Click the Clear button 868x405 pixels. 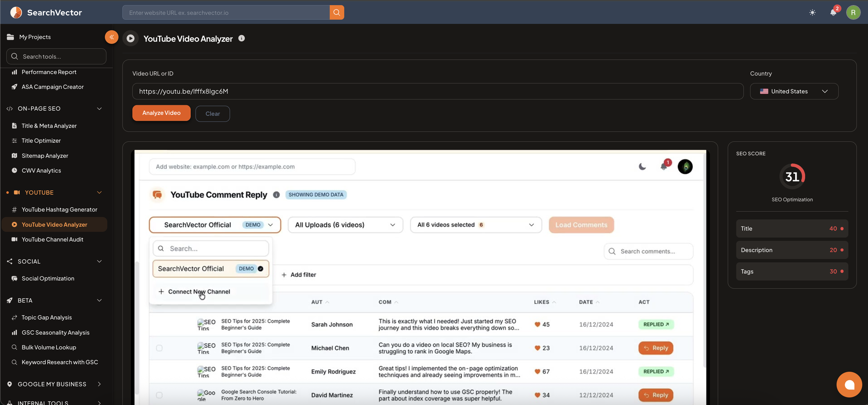[x=213, y=114]
